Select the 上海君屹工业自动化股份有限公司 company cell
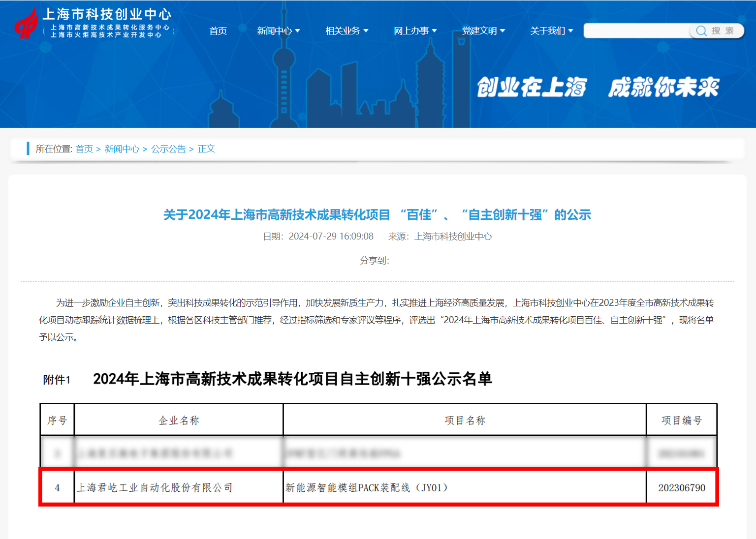Viewport: 756px width, 539px height. point(155,487)
